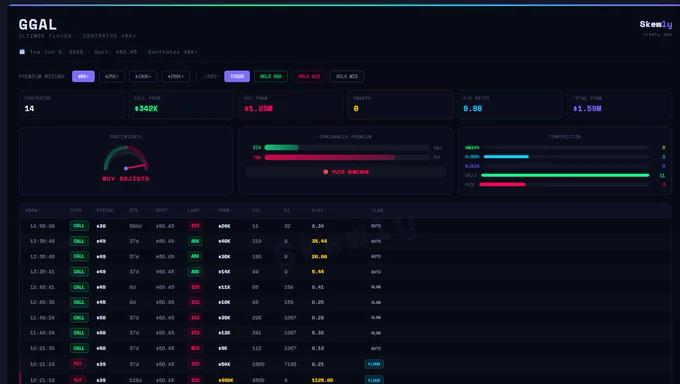Sort table by HORA column header
Screen dimensions: 680x384
[31, 210]
